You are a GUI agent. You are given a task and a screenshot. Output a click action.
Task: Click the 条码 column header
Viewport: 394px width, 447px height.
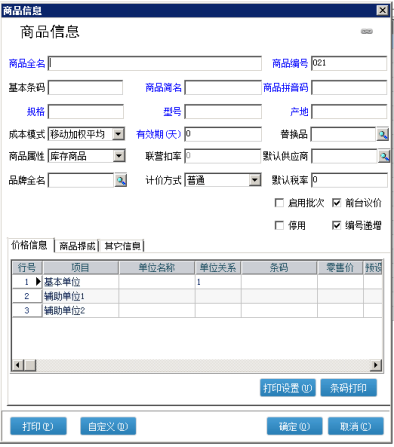pos(279,268)
